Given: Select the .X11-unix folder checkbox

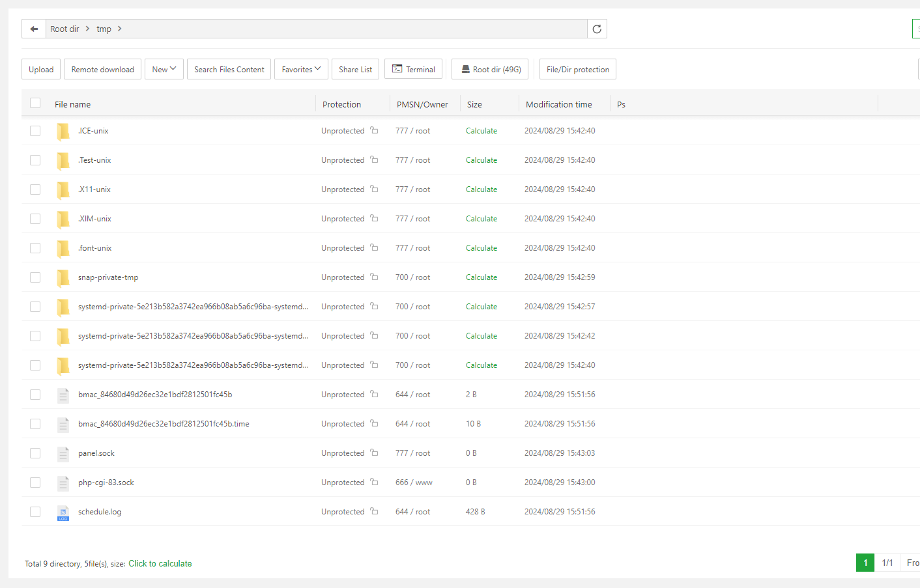Looking at the screenshot, I should 35,189.
